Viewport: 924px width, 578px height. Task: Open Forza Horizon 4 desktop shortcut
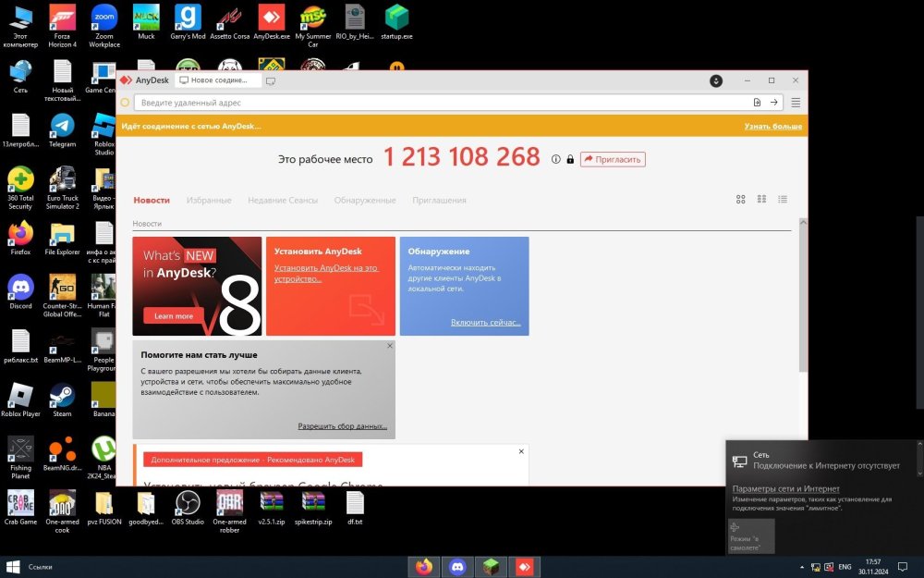(62, 26)
